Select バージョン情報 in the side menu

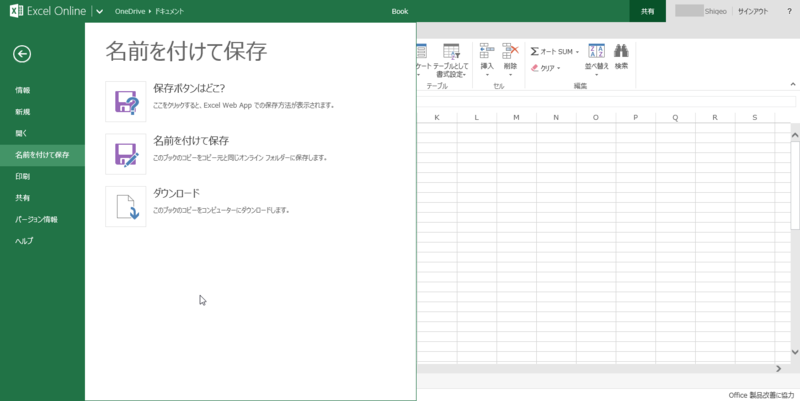point(36,219)
